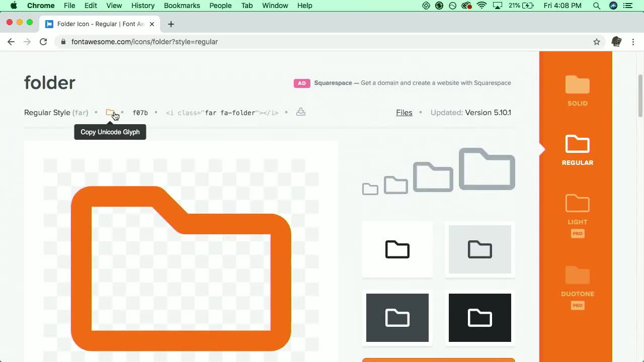644x362 pixels.
Task: Reload the page
Action: point(43,42)
